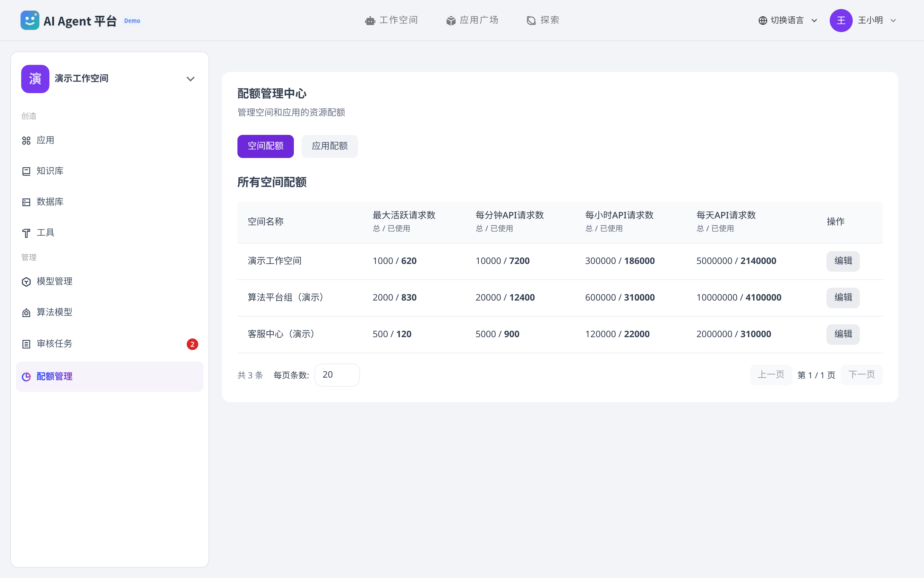
Task: Click the 配额管理 pie chart icon
Action: (x=26, y=377)
